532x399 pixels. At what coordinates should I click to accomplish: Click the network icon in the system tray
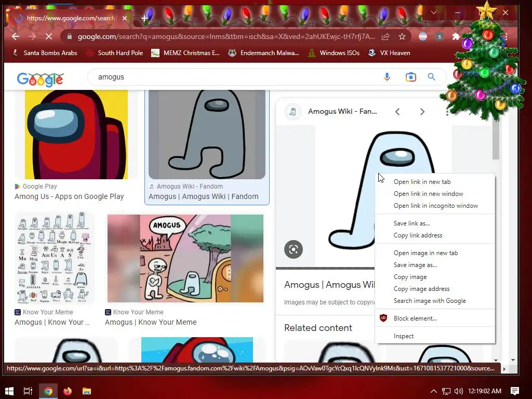tap(446, 391)
